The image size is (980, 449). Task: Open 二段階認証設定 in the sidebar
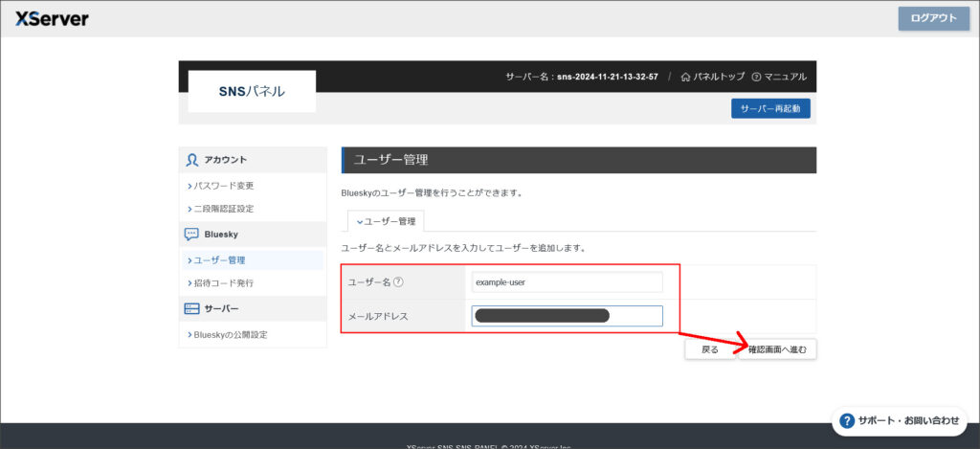click(223, 209)
